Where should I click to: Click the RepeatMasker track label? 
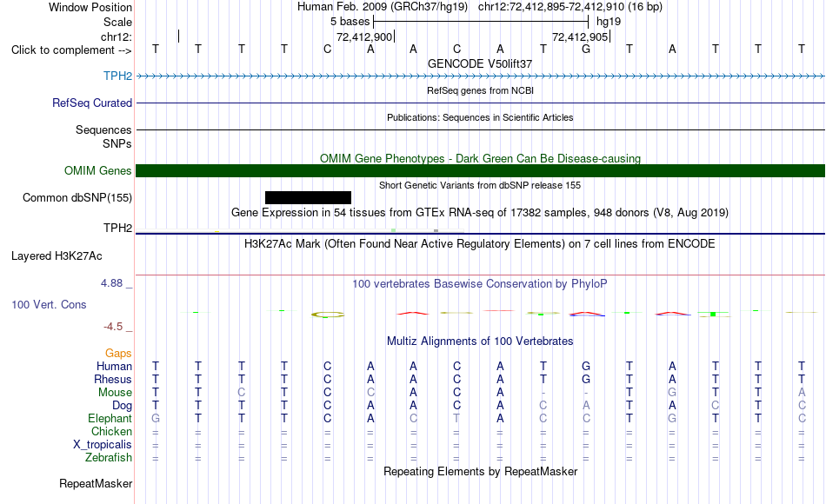(x=96, y=483)
